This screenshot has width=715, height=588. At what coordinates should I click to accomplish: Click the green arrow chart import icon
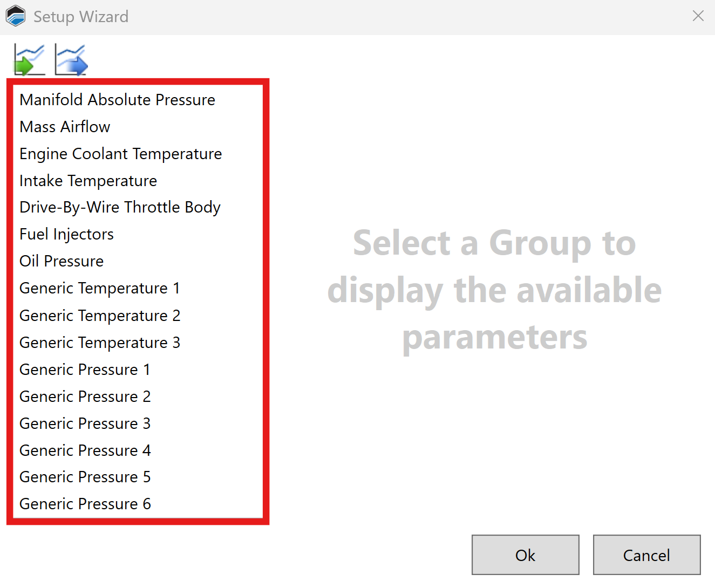pos(29,59)
